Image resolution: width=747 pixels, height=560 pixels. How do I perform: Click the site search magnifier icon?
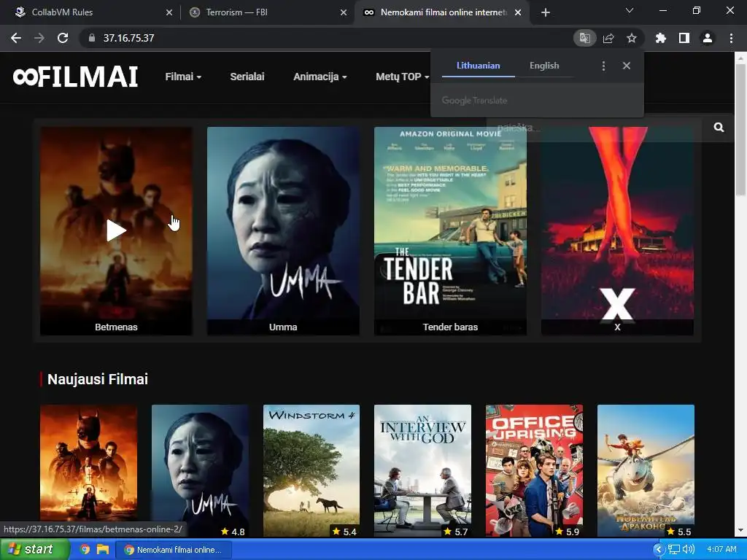click(x=719, y=127)
